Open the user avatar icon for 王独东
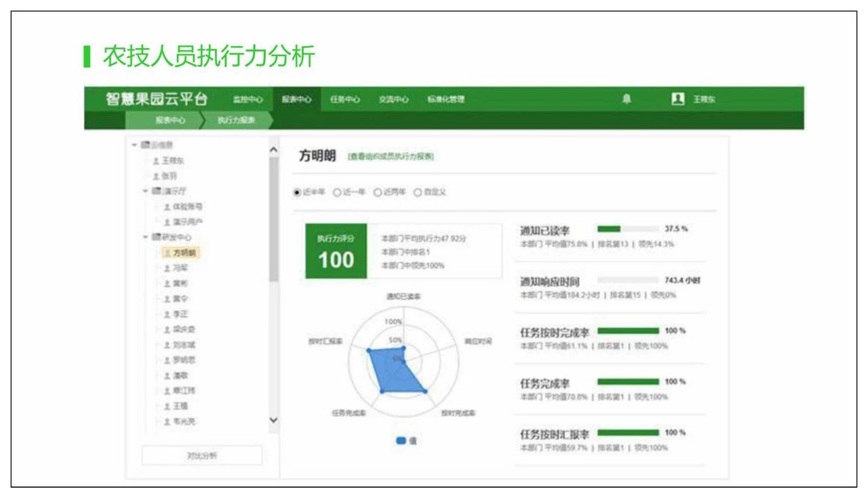The height and width of the screenshot is (498, 868). (677, 99)
